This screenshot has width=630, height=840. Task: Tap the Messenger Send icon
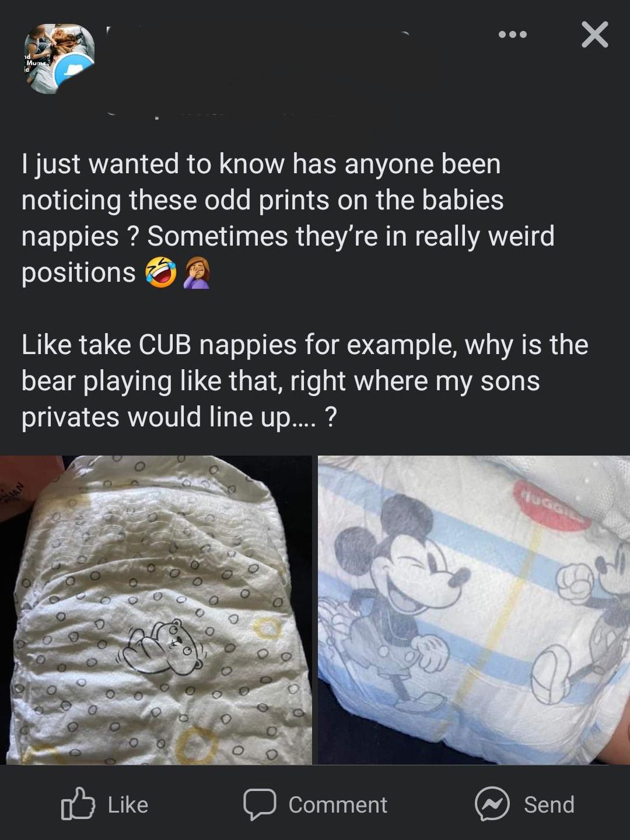[492, 804]
